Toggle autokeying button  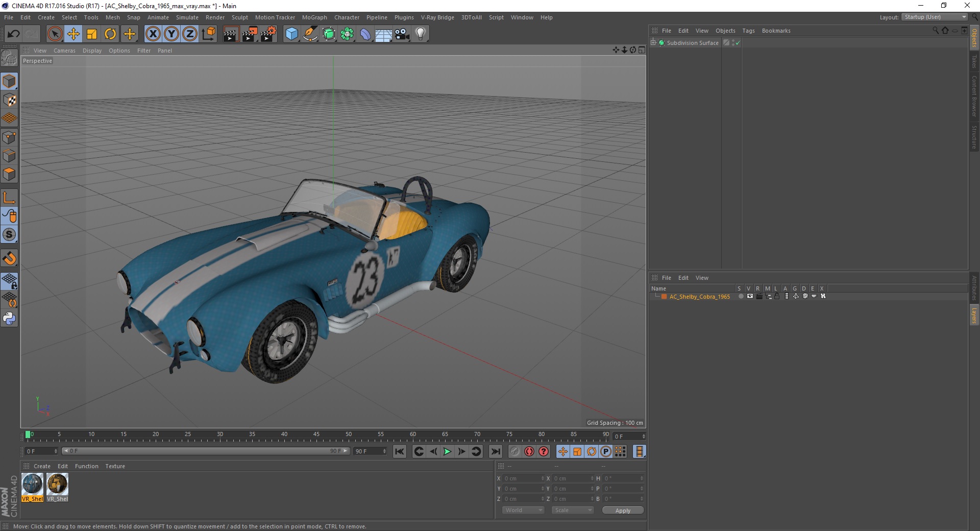[529, 451]
